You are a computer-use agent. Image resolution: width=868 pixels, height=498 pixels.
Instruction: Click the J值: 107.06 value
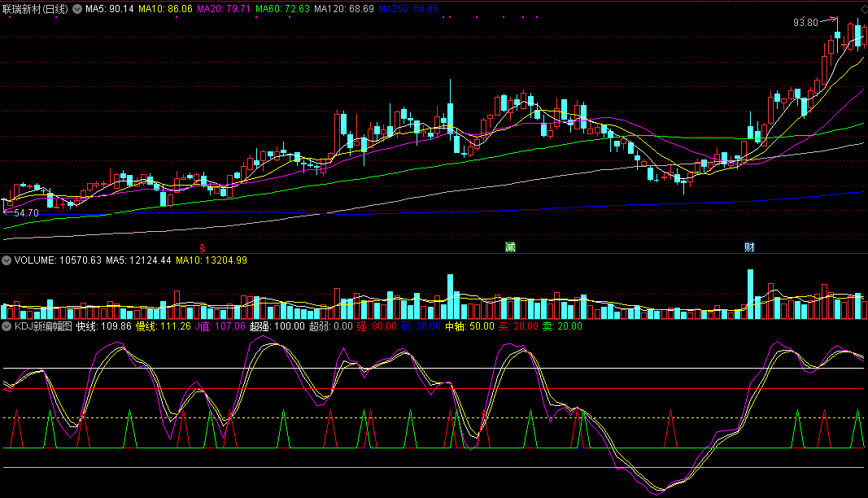tap(220, 326)
